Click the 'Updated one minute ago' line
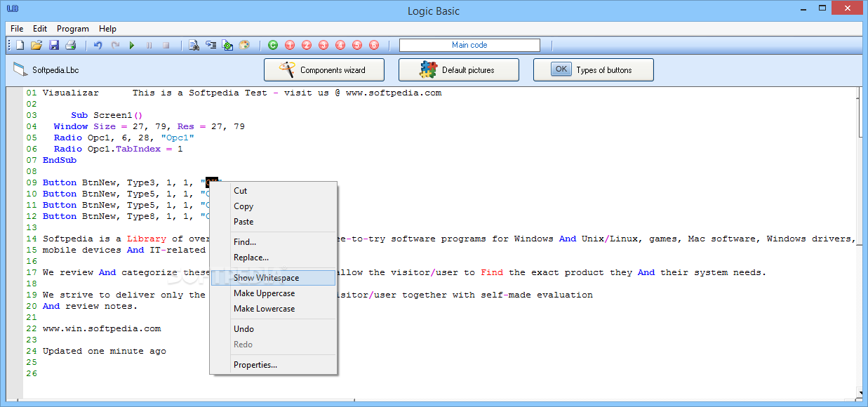This screenshot has height=407, width=868. coord(105,351)
